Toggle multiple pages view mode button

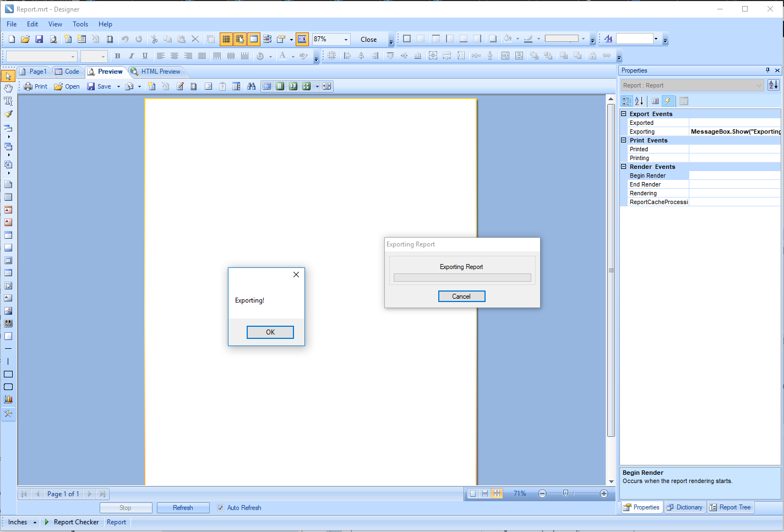(x=307, y=86)
